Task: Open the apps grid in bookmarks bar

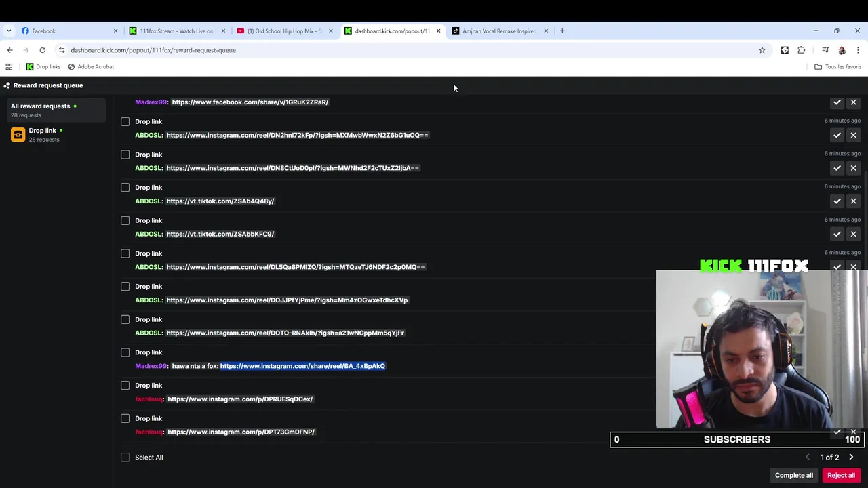Action: (9, 67)
